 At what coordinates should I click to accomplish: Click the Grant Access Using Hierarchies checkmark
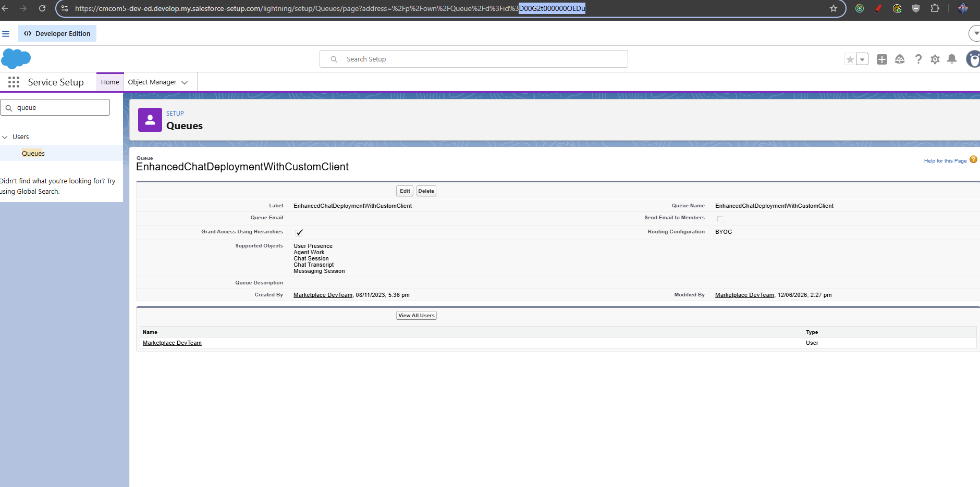tap(299, 232)
